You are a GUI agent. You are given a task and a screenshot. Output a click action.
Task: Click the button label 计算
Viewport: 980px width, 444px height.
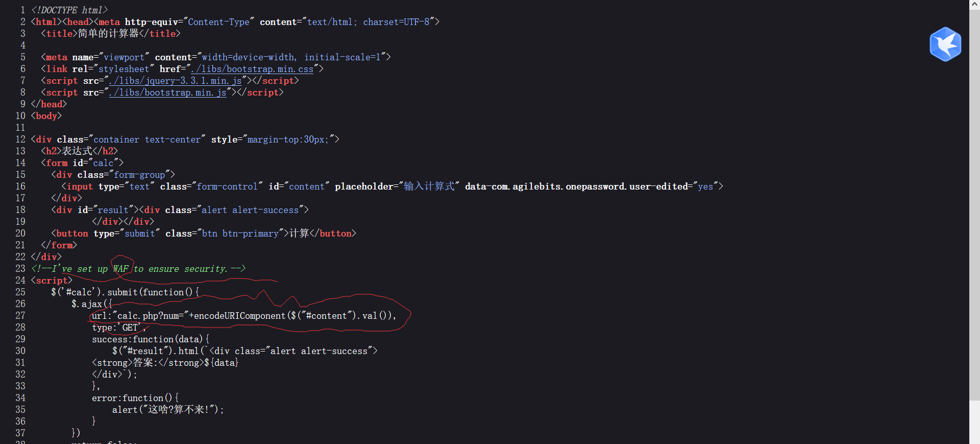299,233
